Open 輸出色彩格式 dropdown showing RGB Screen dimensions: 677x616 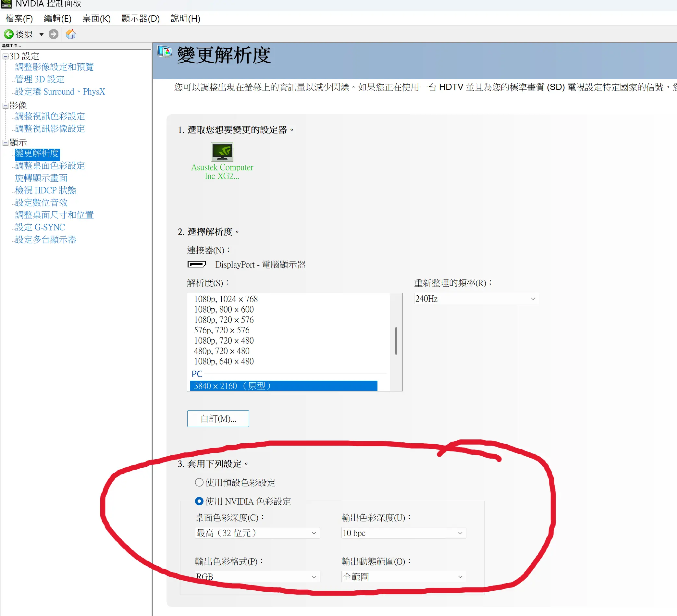click(x=257, y=577)
